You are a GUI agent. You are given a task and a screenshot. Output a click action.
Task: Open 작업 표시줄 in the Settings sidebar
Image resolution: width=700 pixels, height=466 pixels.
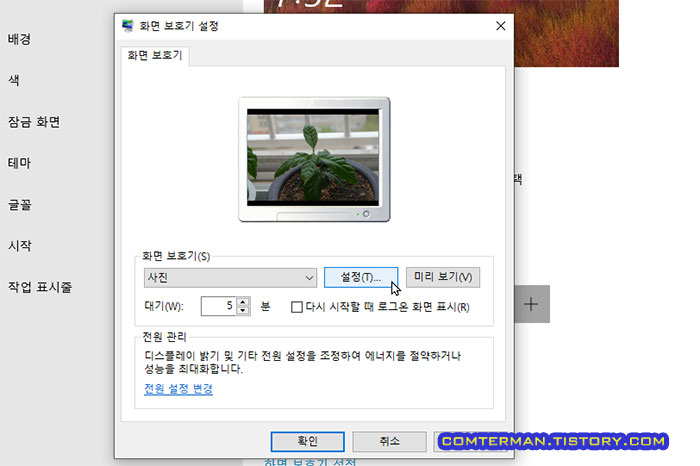point(40,287)
